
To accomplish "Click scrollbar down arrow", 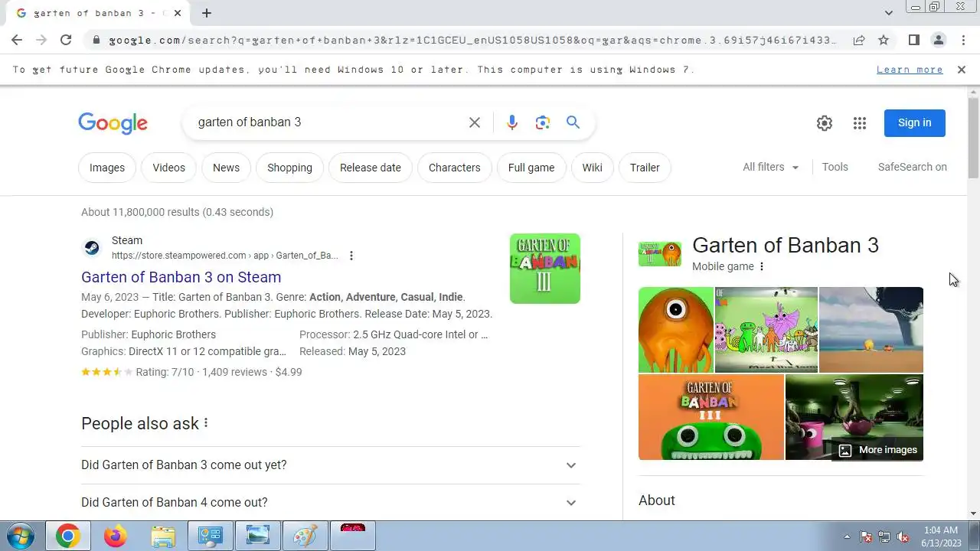I will pyautogui.click(x=973, y=514).
